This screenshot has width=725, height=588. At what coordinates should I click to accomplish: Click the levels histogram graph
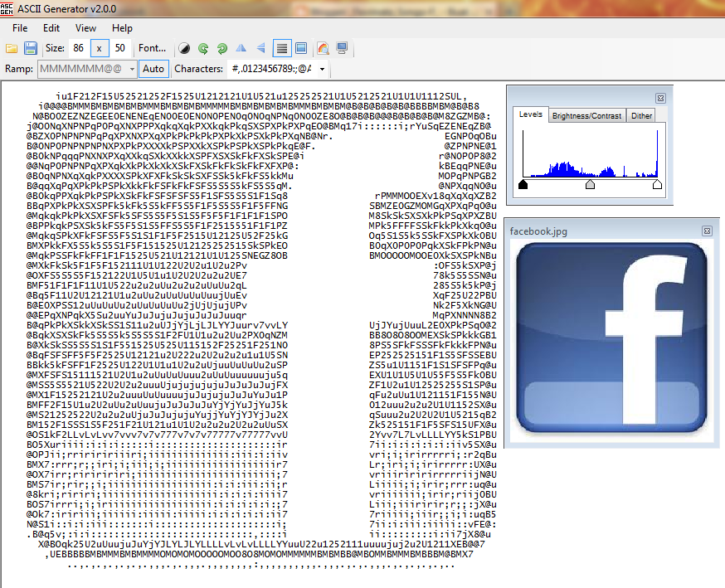click(x=590, y=154)
